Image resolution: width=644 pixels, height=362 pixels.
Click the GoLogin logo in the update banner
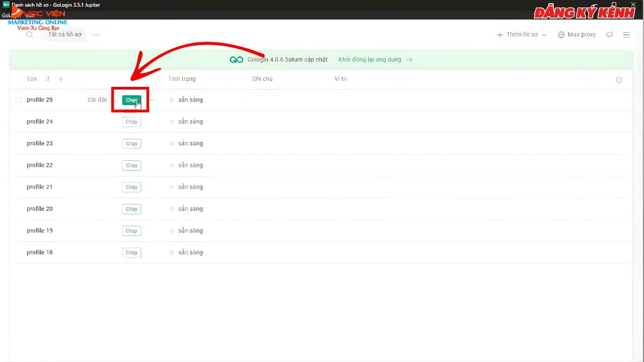(x=236, y=60)
